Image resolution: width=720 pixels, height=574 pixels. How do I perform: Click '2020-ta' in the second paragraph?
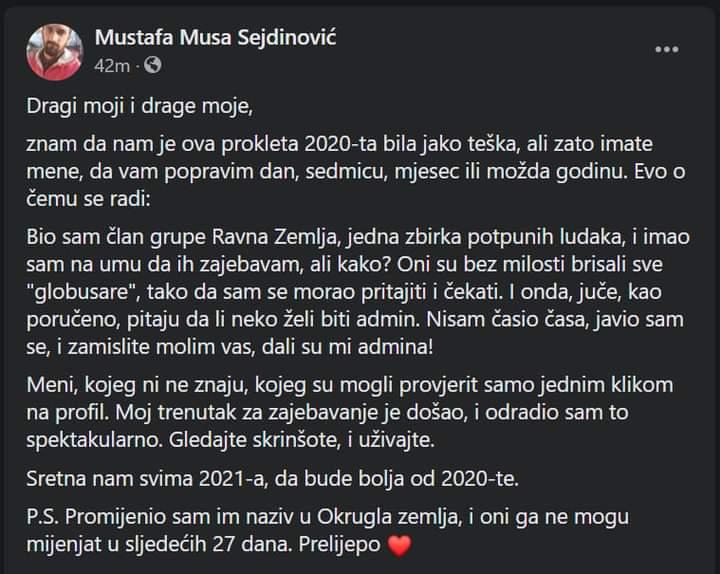(341, 144)
